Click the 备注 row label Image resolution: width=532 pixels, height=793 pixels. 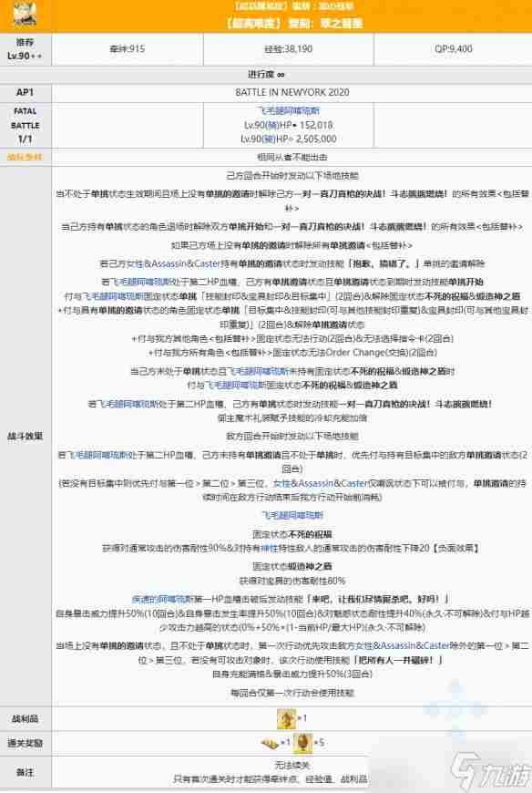click(25, 772)
